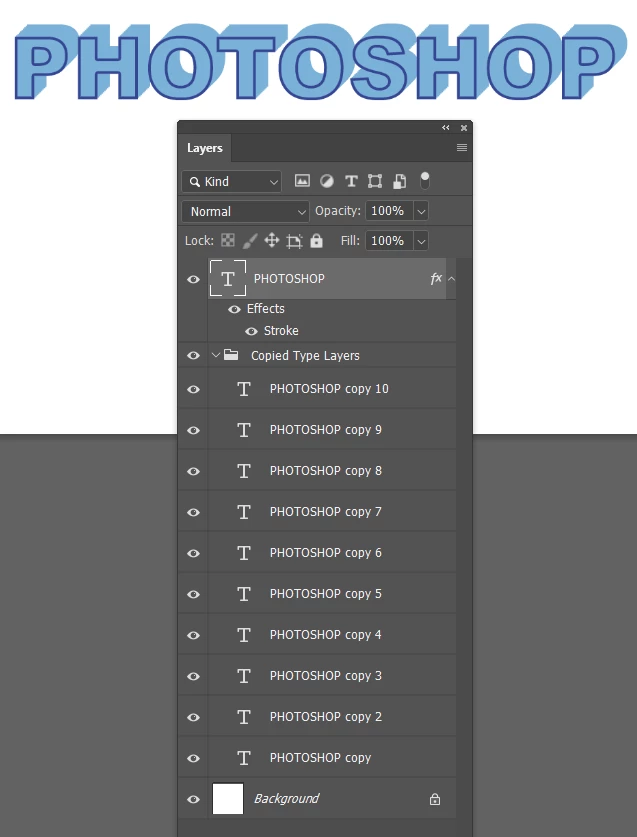Viewport: 637px width, 837px height.
Task: Filter for adjustment layers icon
Action: [327, 181]
